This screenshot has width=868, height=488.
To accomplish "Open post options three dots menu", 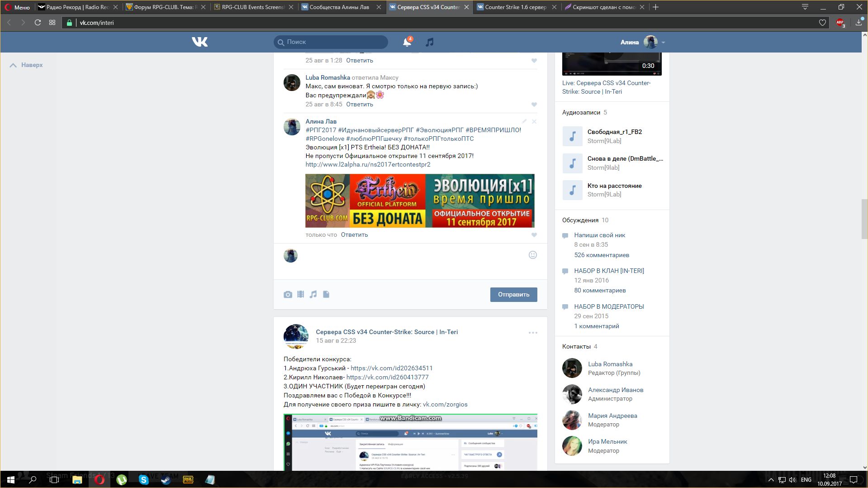I will pos(533,333).
